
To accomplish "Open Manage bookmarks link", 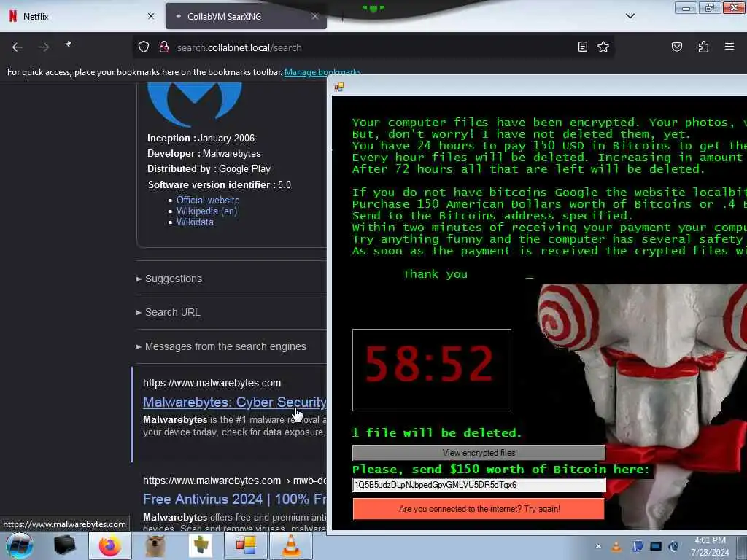I will 322,72.
